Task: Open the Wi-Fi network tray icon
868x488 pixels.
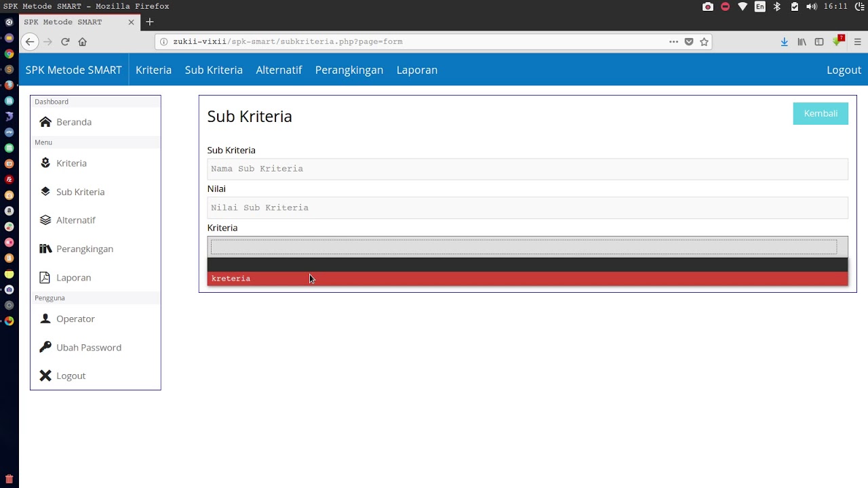Action: (743, 6)
